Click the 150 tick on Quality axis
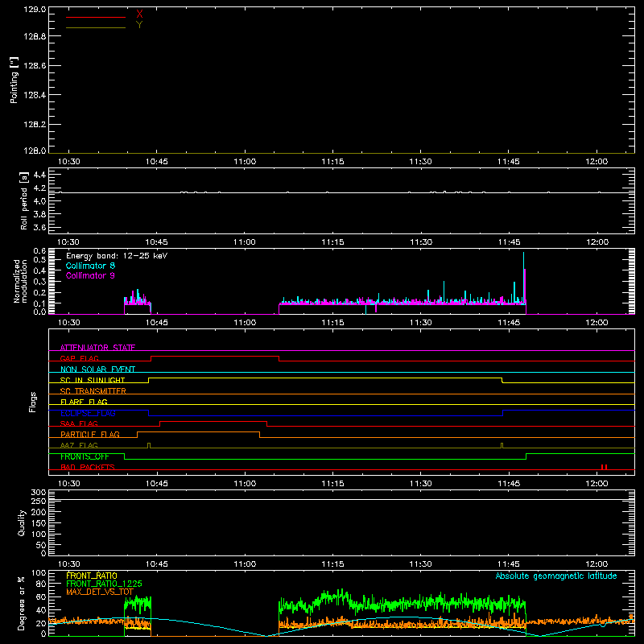 tap(38, 523)
